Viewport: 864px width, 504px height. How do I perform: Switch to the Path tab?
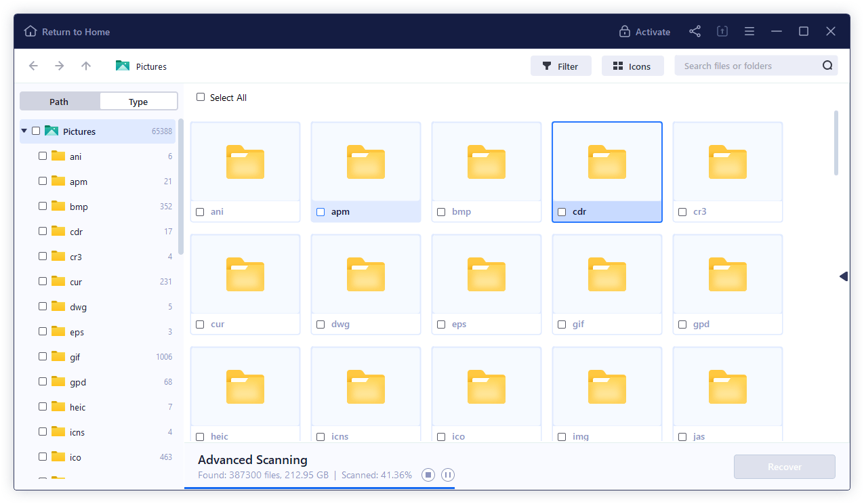tap(60, 100)
